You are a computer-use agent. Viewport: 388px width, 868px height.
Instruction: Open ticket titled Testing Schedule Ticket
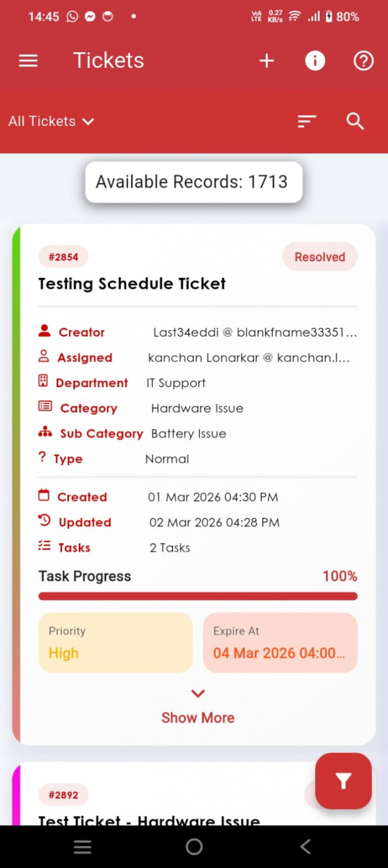pyautogui.click(x=132, y=283)
